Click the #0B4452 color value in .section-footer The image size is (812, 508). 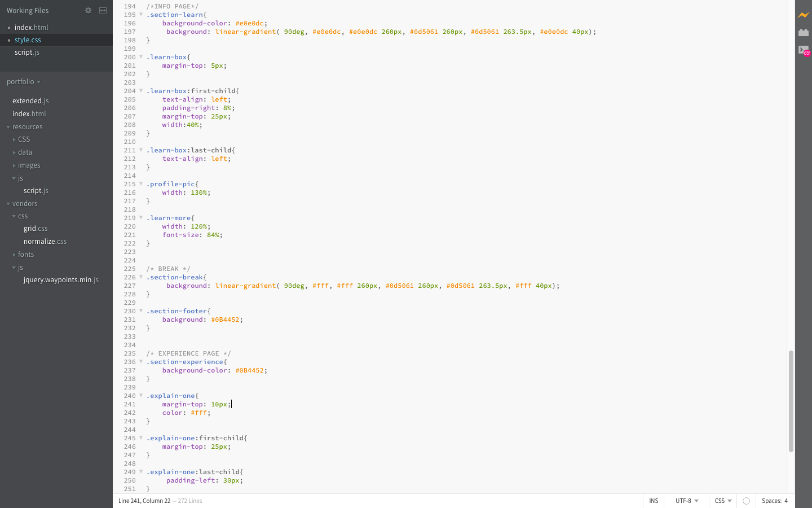(226, 319)
